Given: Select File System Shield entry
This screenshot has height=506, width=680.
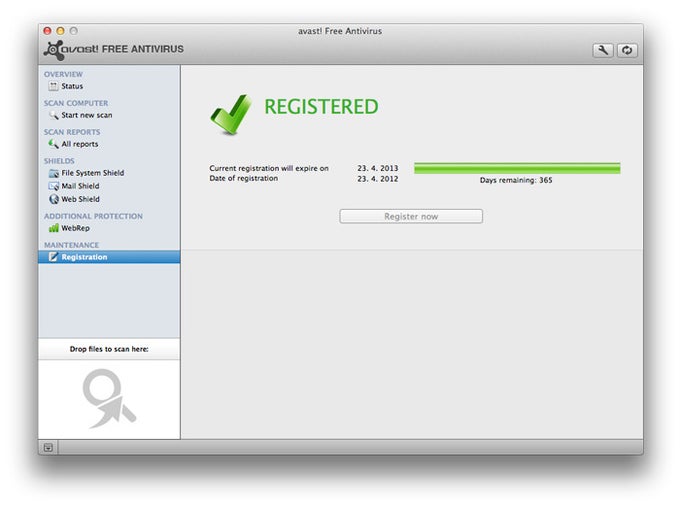Looking at the screenshot, I should click(109, 173).
